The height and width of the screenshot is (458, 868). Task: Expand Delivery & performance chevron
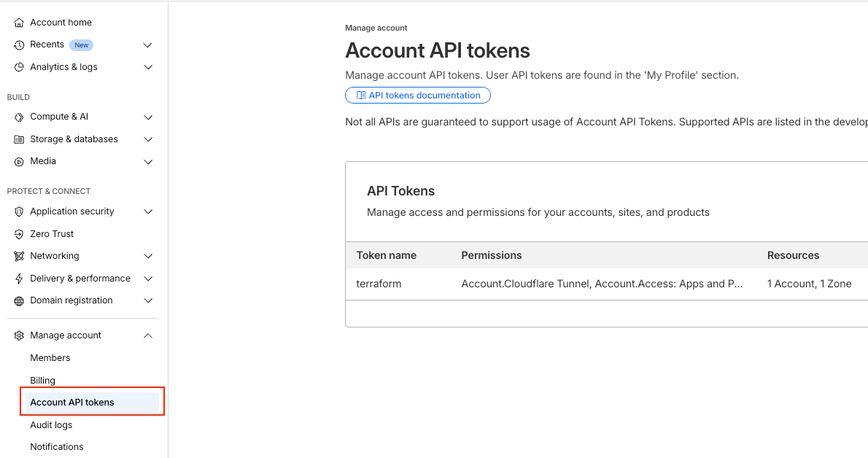point(148,279)
